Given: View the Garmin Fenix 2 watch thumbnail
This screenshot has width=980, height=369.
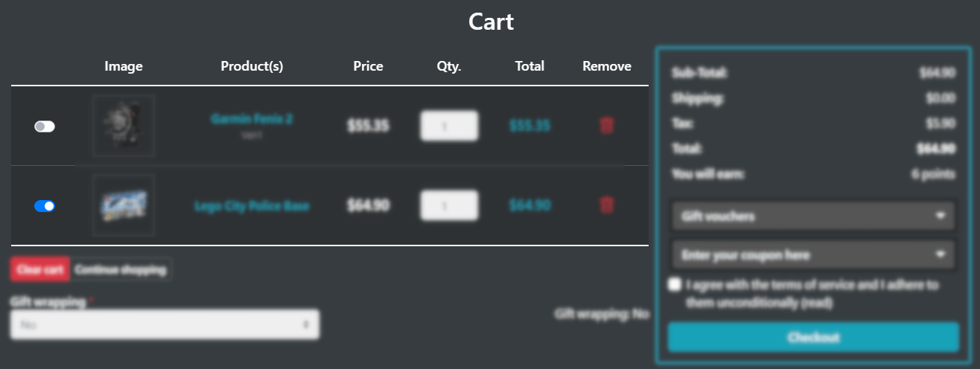Looking at the screenshot, I should click(x=124, y=126).
